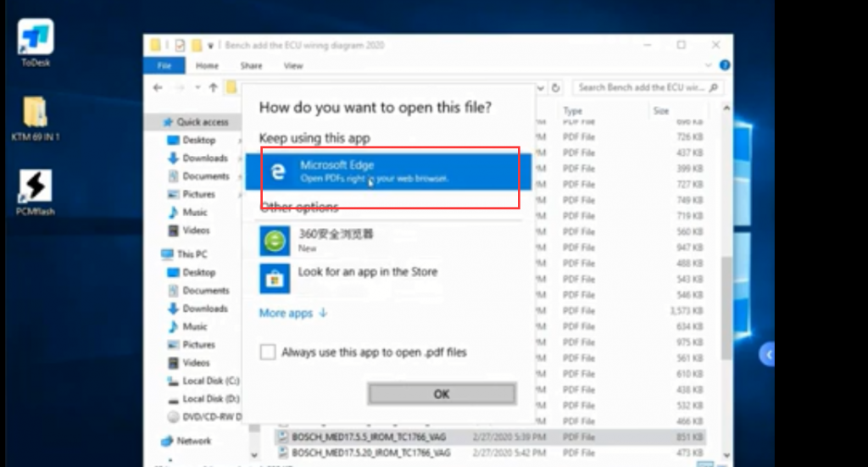
Task: Select Microsoft Edge to open the file
Action: point(388,171)
